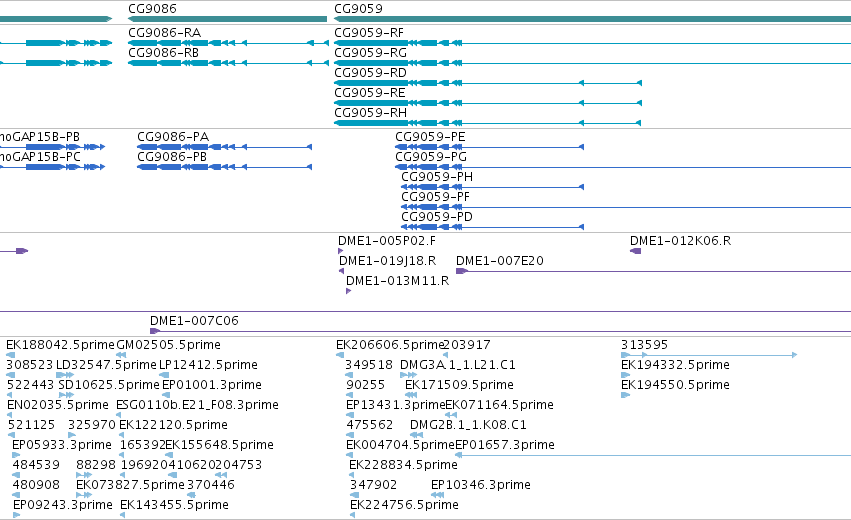The height and width of the screenshot is (520, 851).
Task: Open protein feature CG9059-PH
Action: (437, 177)
